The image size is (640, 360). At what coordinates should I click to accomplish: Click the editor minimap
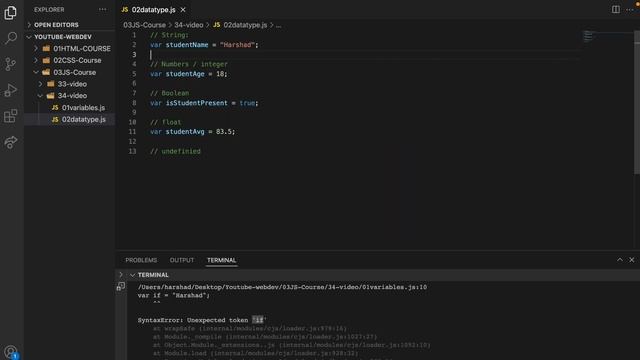point(588,37)
